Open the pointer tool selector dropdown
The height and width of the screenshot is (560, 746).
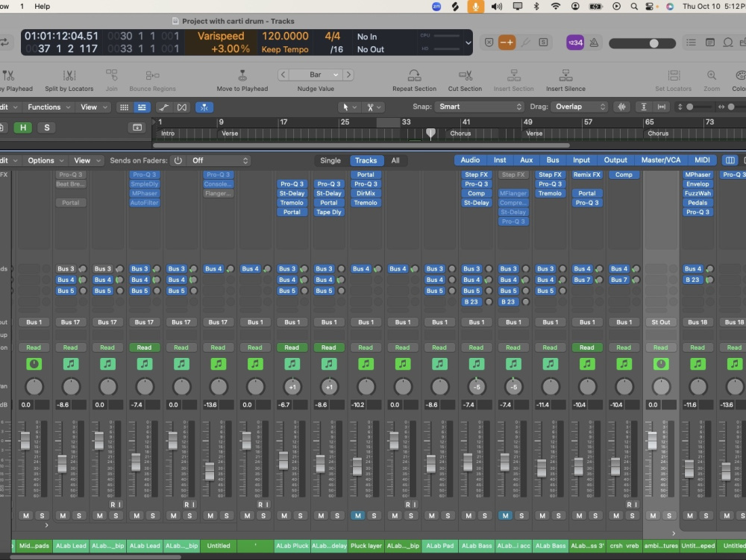point(349,107)
